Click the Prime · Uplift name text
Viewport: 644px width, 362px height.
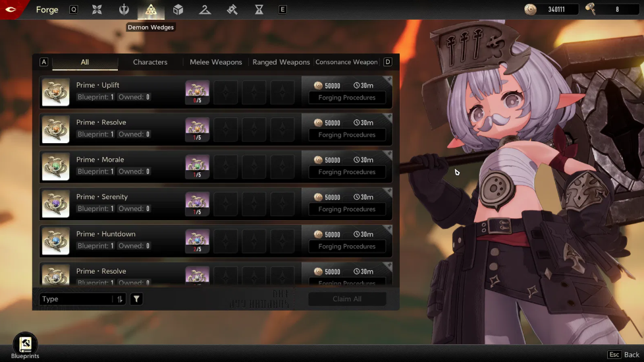click(x=97, y=85)
